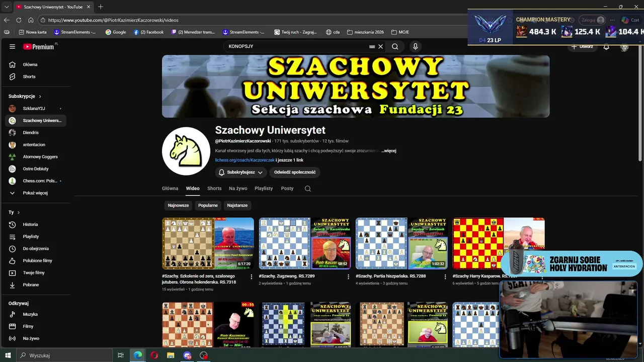Screen dimensions: 644x362
Task: Open the lichess.org/coach/Kaczoreczek link
Action: coord(245,160)
